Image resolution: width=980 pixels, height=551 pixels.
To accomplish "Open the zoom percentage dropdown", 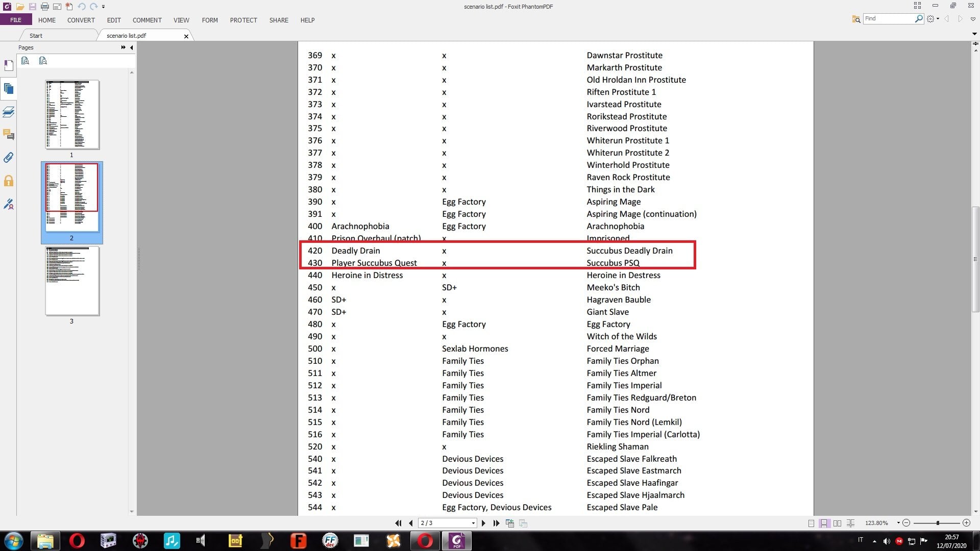I will coord(898,523).
